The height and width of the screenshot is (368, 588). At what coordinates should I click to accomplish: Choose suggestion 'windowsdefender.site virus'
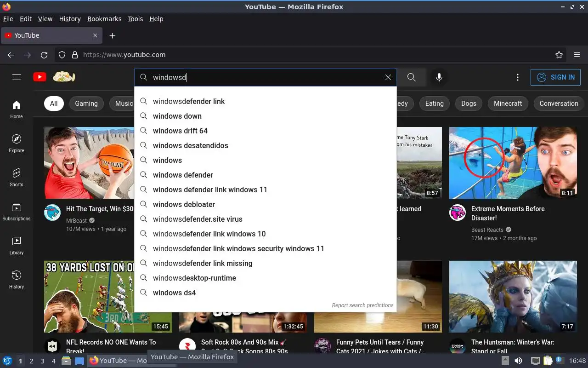click(x=266, y=219)
